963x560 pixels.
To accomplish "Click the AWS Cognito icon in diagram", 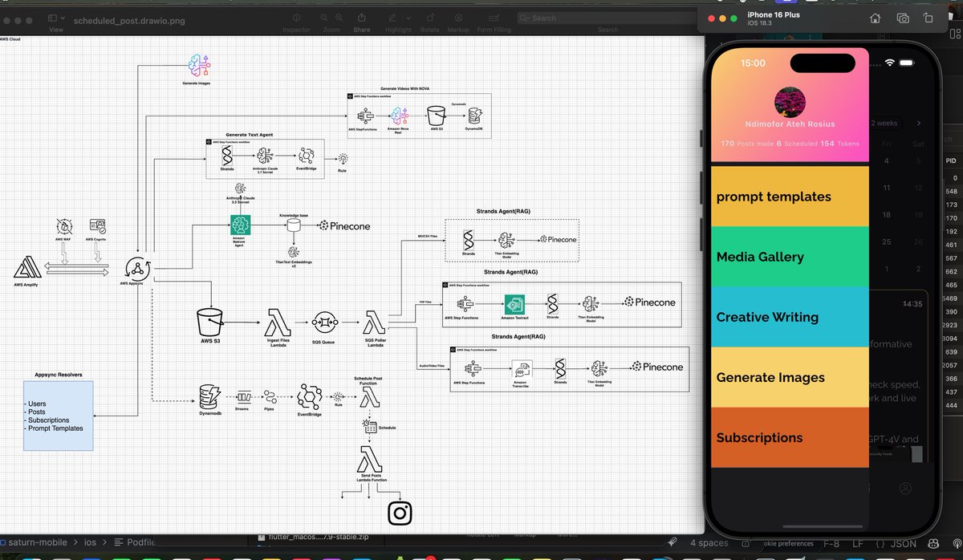I will pyautogui.click(x=99, y=227).
